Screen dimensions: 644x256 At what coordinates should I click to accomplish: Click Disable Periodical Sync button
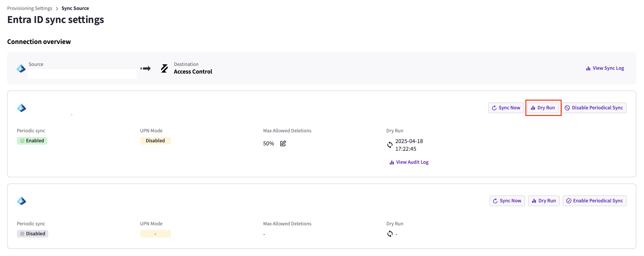[x=594, y=108]
